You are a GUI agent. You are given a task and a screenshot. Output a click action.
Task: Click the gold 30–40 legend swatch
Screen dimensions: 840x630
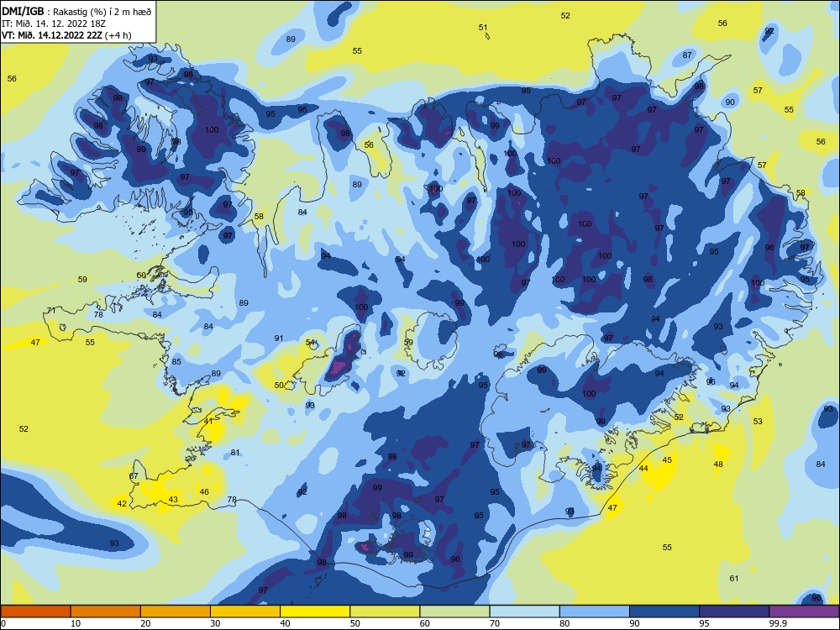[245, 612]
